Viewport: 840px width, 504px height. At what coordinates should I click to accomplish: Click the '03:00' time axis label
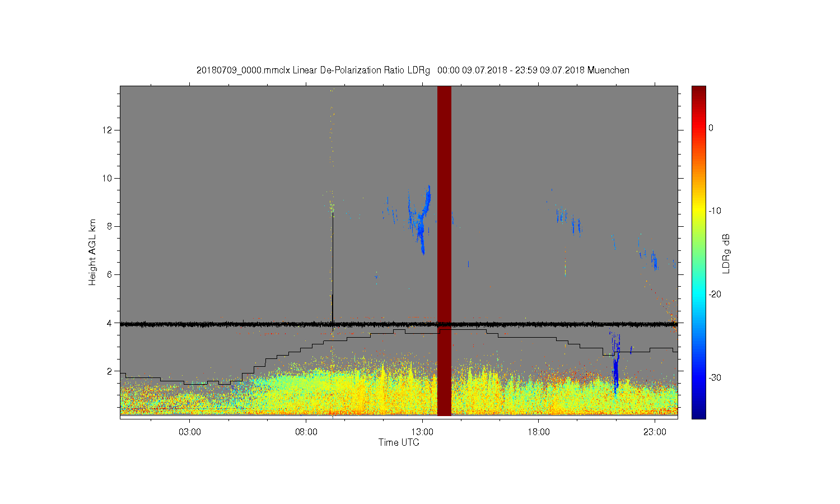tap(190, 432)
